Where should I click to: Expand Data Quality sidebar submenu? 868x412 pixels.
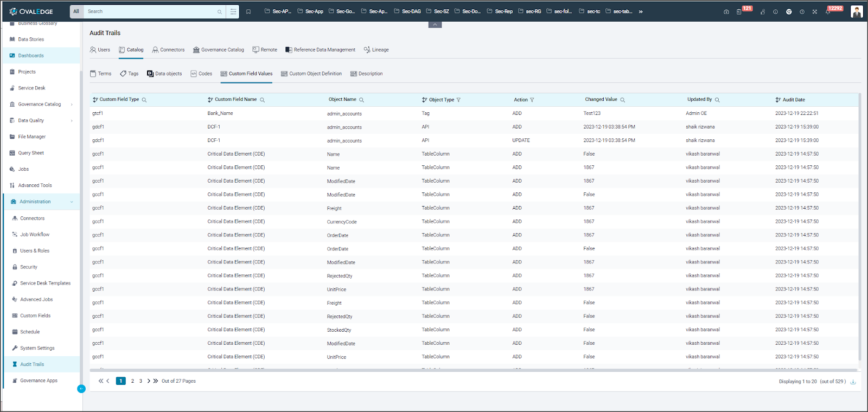tap(72, 121)
